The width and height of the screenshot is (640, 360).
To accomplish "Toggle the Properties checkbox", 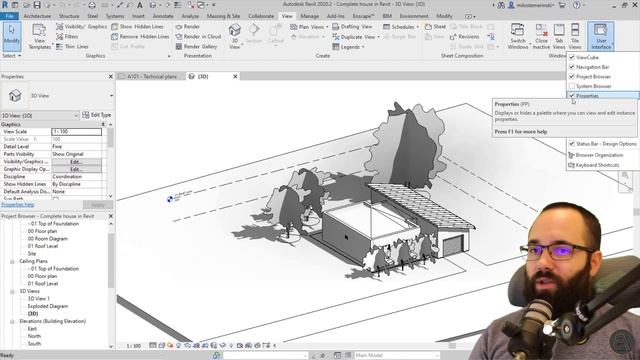I will pyautogui.click(x=572, y=96).
